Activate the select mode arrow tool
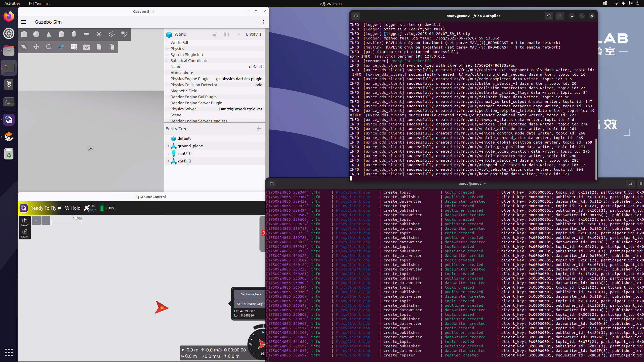Image resolution: width=644 pixels, height=362 pixels. (24, 47)
